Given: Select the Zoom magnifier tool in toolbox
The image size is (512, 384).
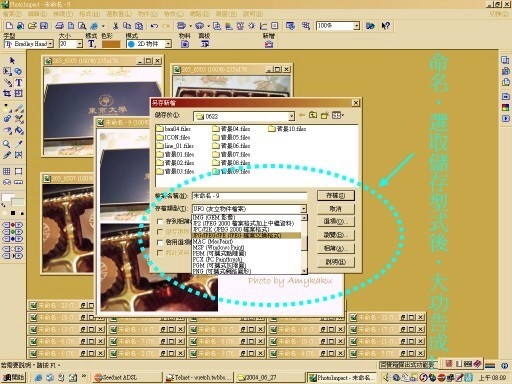Looking at the screenshot, I should [7, 144].
